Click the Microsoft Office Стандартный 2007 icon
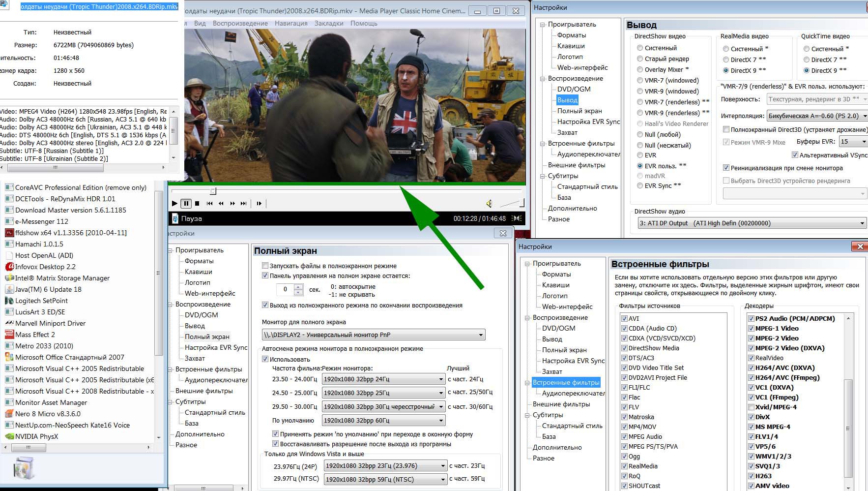 click(9, 357)
